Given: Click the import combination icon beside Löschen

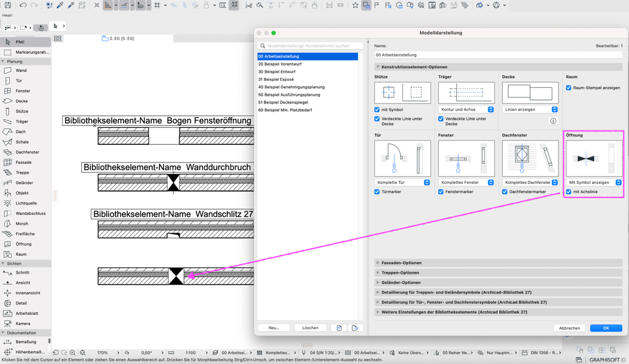Looking at the screenshot, I should [x=339, y=328].
